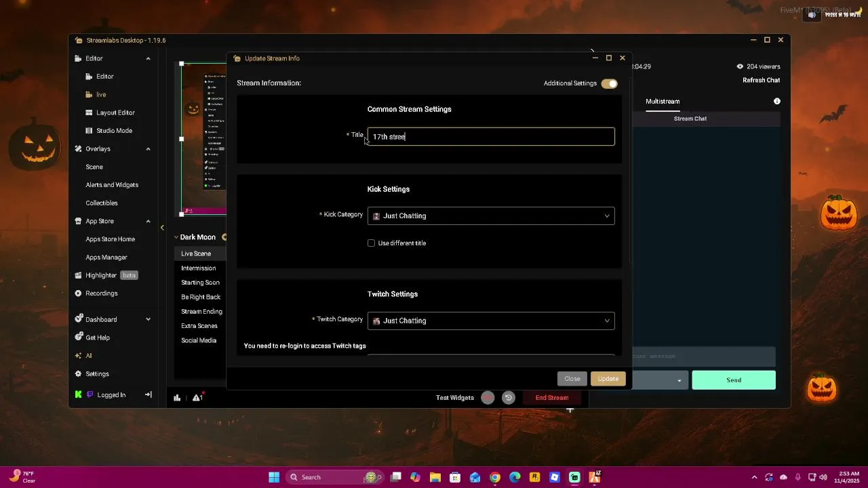Image resolution: width=868 pixels, height=488 pixels.
Task: Select the Intermission scene
Action: [x=199, y=268]
